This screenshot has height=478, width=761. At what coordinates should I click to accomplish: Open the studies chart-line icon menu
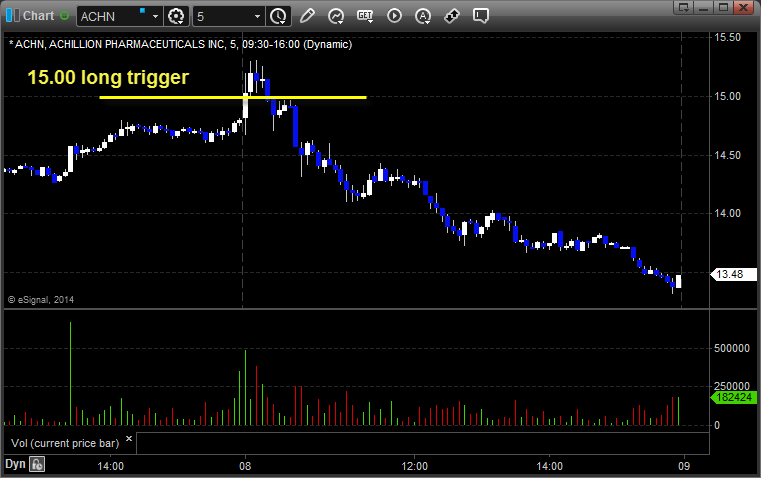click(x=336, y=16)
